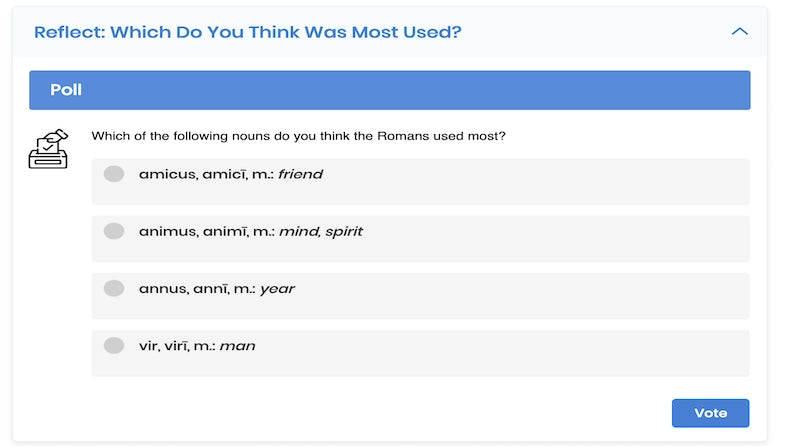The height and width of the screenshot is (448, 795).
Task: Click the empty right side of the amicus row
Action: [x=600, y=181]
